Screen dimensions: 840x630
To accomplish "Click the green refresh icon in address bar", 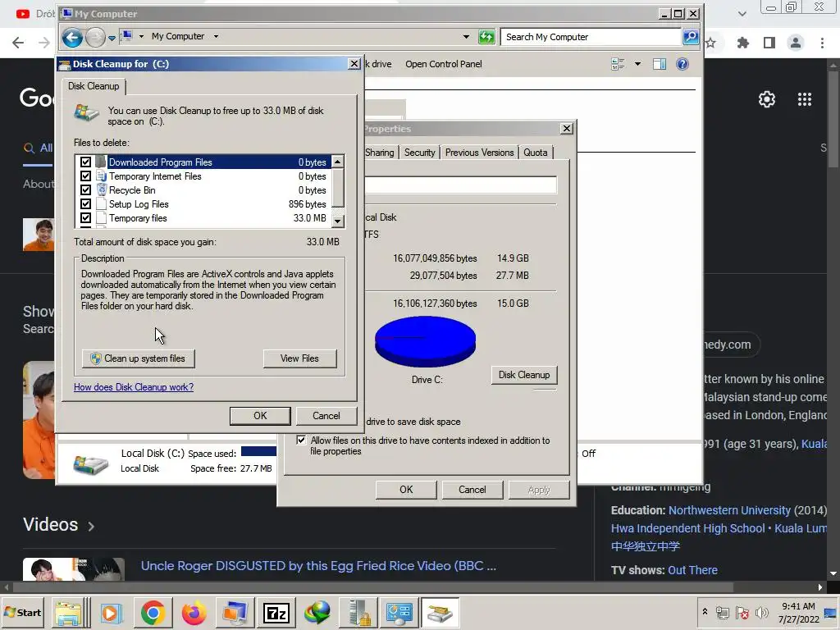I will (486, 37).
